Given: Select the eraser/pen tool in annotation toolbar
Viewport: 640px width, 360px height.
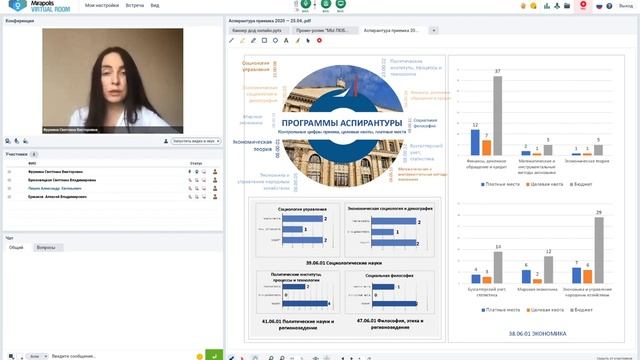Looking at the screenshot, I should pos(253,40).
